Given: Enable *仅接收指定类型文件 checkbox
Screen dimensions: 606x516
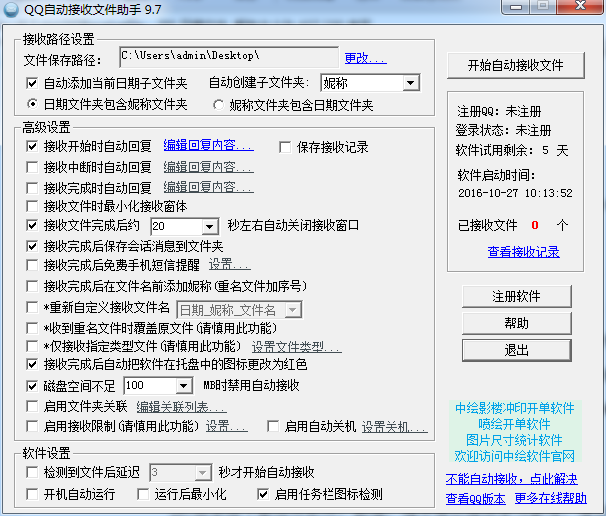Looking at the screenshot, I should click(x=32, y=346).
